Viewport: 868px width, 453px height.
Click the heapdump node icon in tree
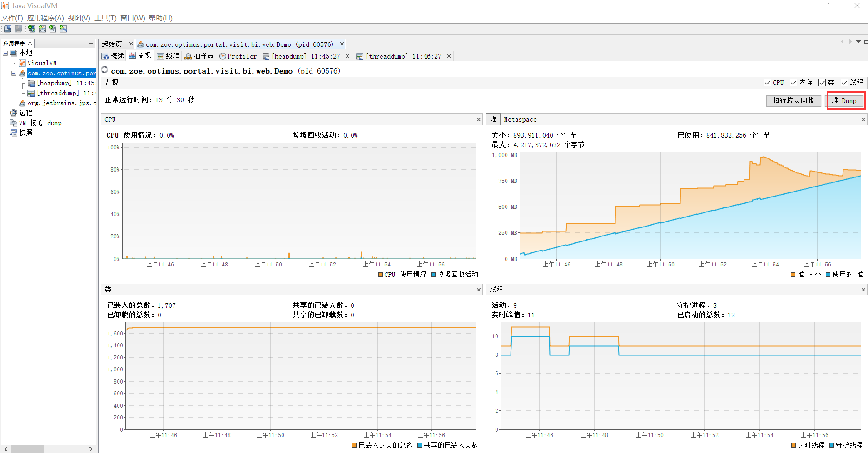[31, 83]
